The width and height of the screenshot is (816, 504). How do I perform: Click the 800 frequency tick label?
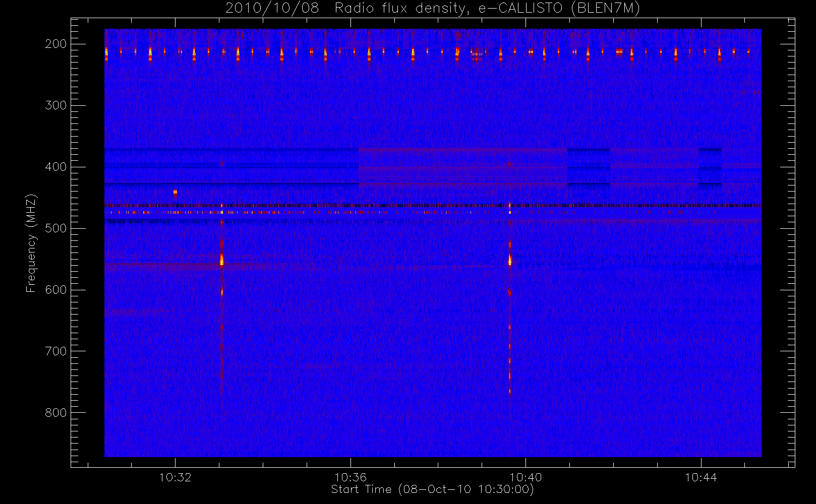click(x=56, y=413)
